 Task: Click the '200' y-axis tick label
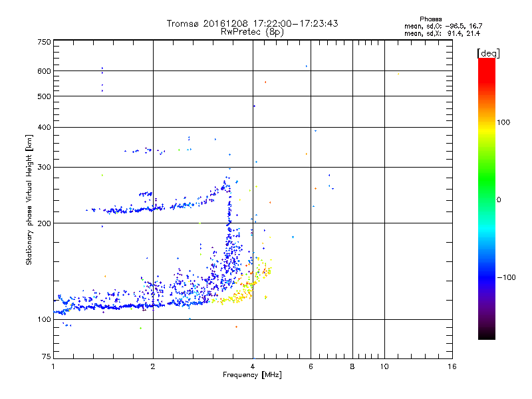(x=45, y=223)
